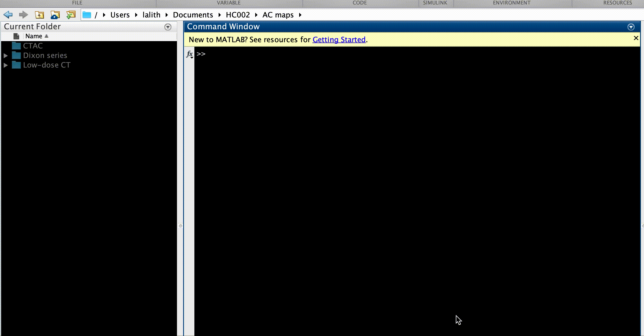644x336 pixels.
Task: Expand the Low-dose CT folder
Action: coord(5,65)
